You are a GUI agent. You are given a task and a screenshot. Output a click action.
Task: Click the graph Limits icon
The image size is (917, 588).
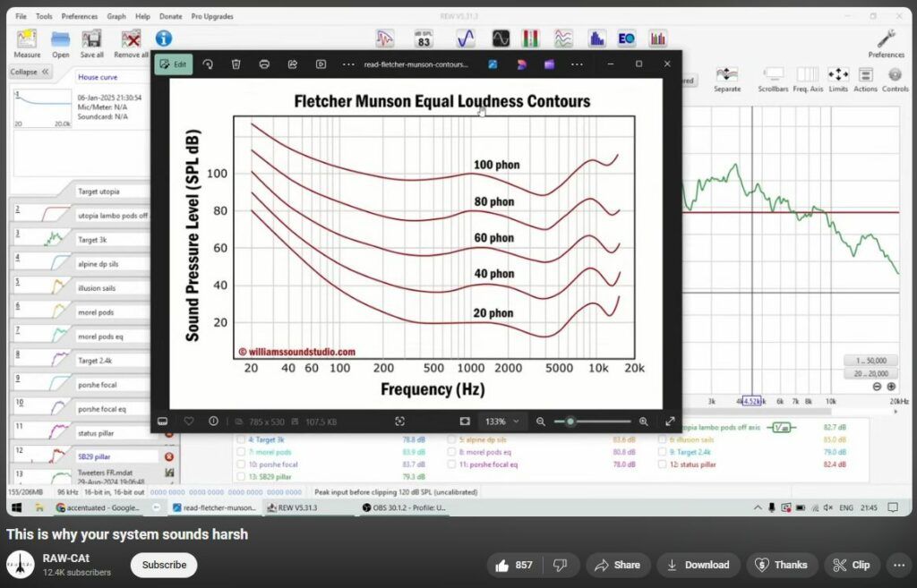click(838, 77)
